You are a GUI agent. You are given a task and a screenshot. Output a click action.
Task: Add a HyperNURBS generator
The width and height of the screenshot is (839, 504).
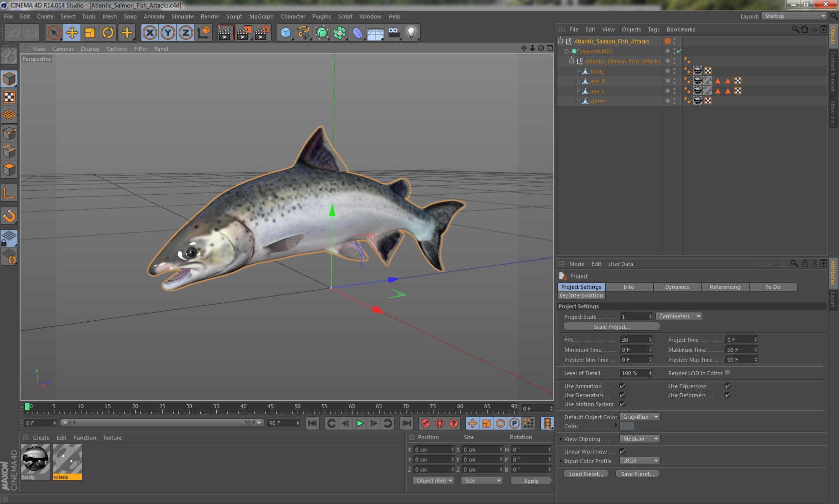(x=322, y=33)
